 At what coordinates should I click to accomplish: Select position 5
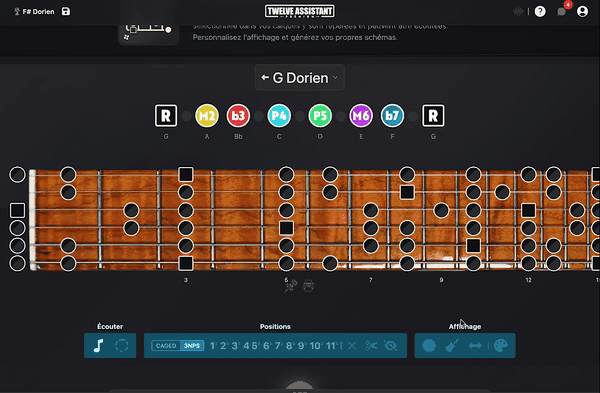coord(255,346)
